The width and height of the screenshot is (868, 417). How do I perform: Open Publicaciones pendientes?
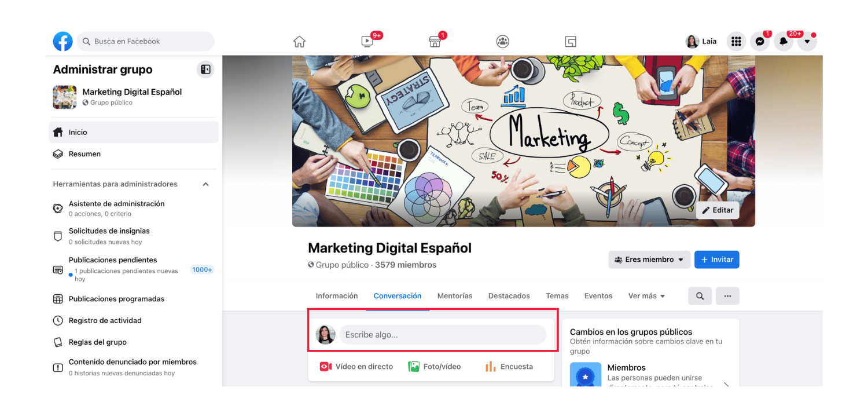[x=134, y=270]
